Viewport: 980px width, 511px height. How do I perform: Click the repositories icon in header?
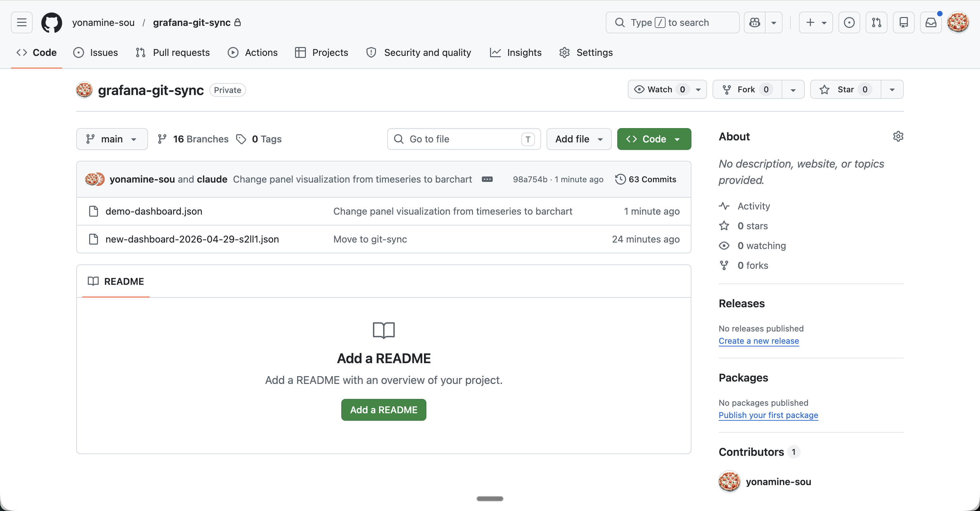tap(903, 22)
